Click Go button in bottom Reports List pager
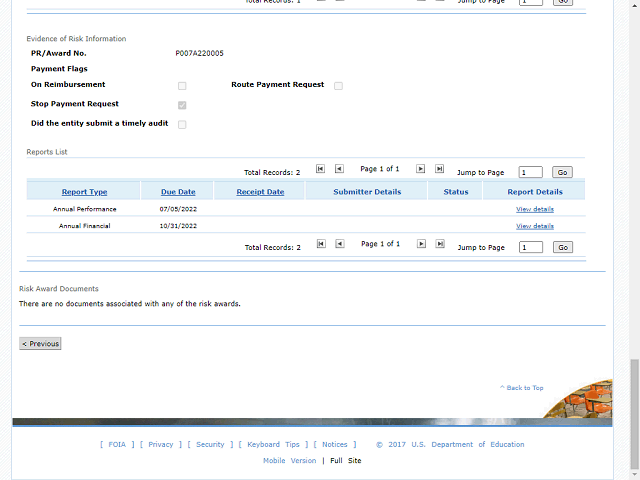 point(563,247)
